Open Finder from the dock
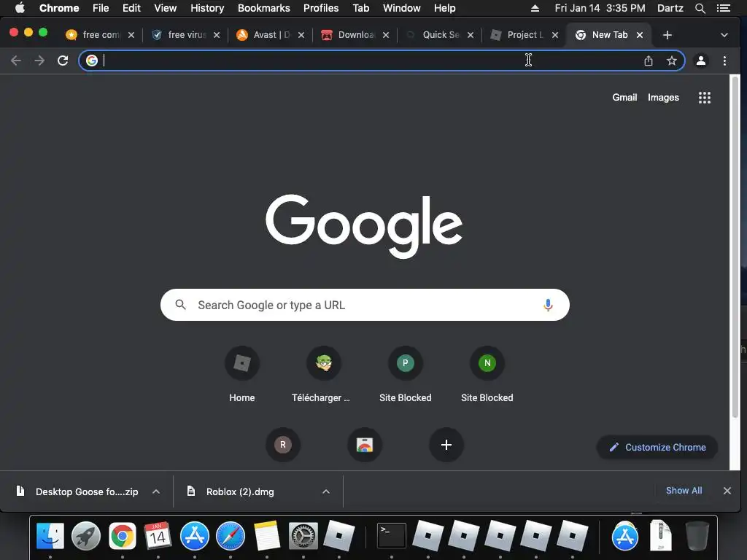This screenshot has height=560, width=747. (50, 536)
